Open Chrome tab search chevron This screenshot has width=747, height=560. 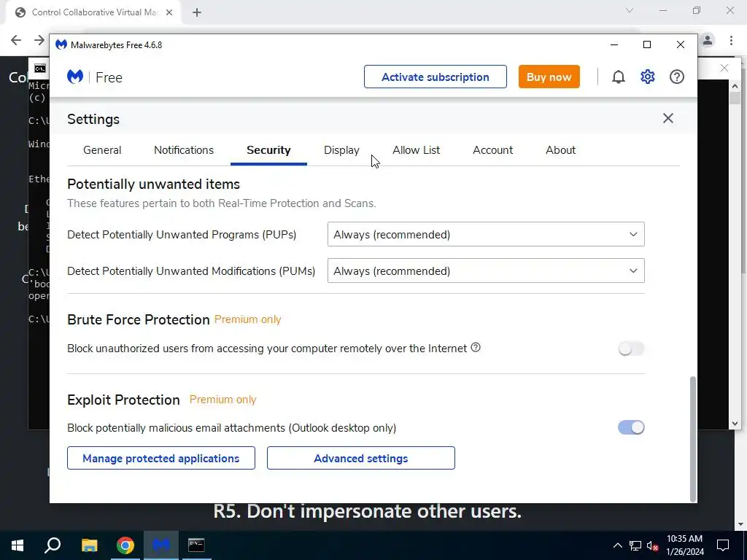click(630, 10)
